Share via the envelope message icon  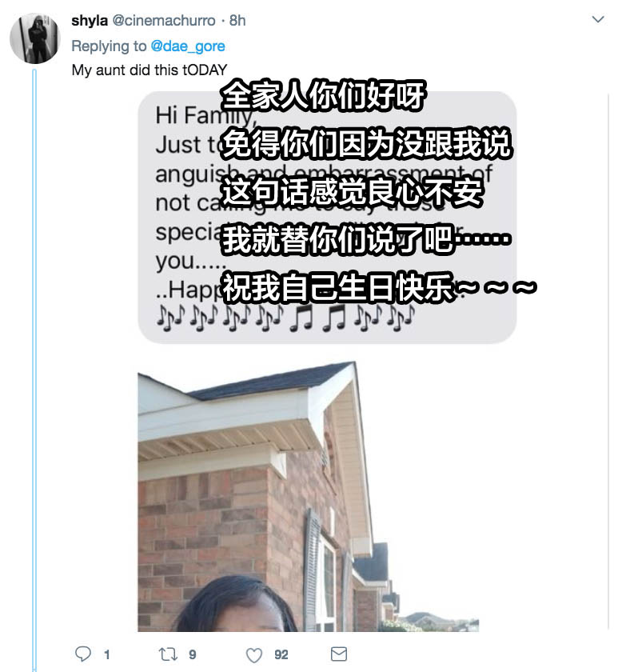tap(339, 654)
